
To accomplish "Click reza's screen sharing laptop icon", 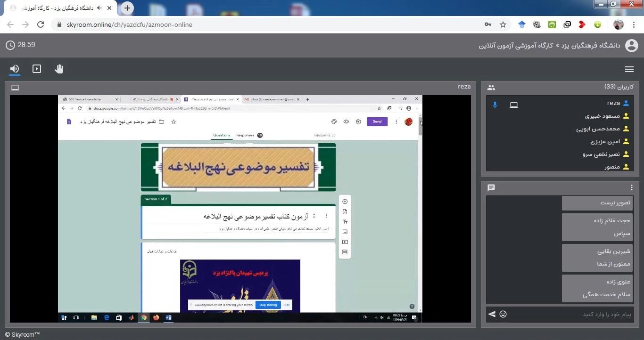I will click(514, 105).
